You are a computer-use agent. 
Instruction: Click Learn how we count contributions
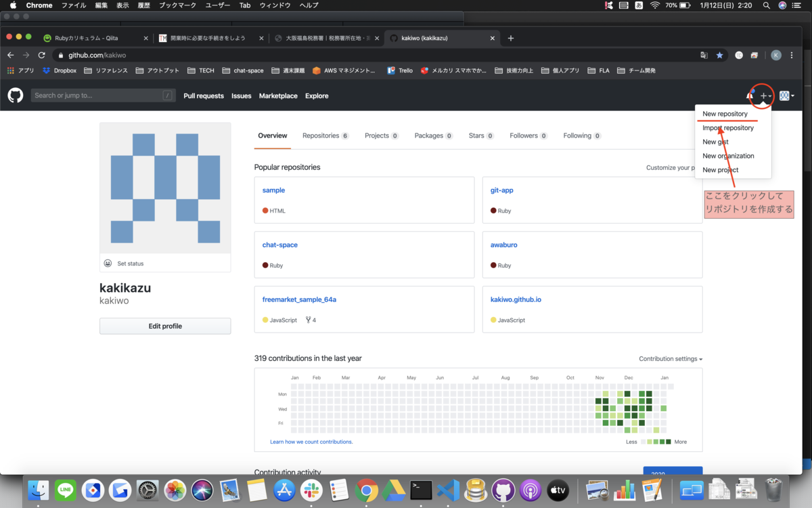[311, 442]
